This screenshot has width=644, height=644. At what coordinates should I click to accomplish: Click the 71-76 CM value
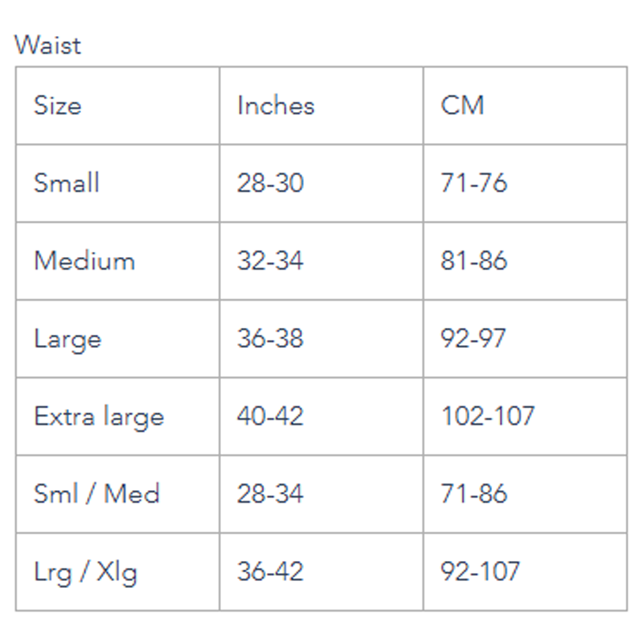tap(474, 184)
